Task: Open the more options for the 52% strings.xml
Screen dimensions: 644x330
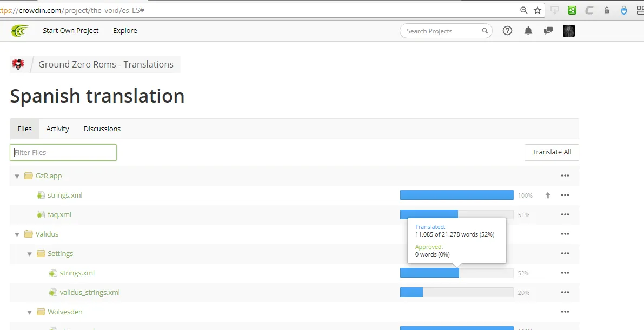Action: [565, 273]
